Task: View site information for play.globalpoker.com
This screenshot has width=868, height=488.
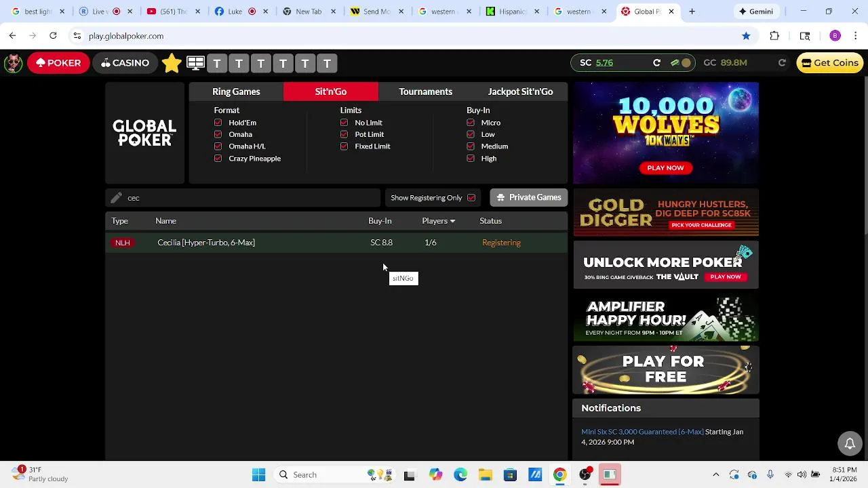Action: pos(77,36)
